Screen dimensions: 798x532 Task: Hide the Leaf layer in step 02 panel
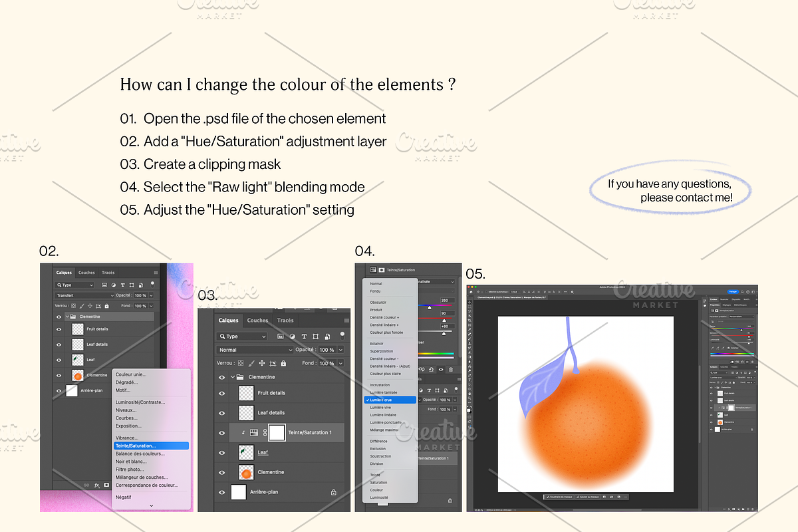tap(59, 360)
